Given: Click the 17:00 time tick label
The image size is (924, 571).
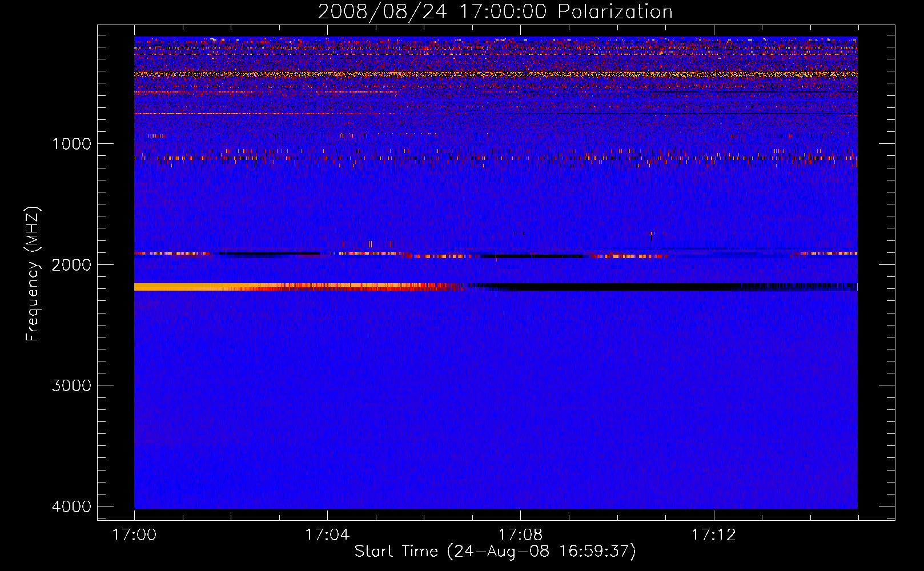Looking at the screenshot, I should 134,535.
